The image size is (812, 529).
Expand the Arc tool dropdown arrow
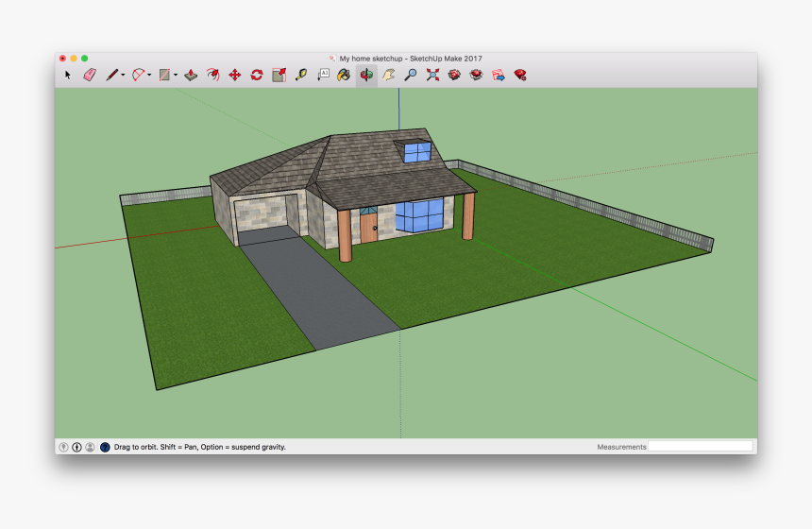pyautogui.click(x=149, y=76)
